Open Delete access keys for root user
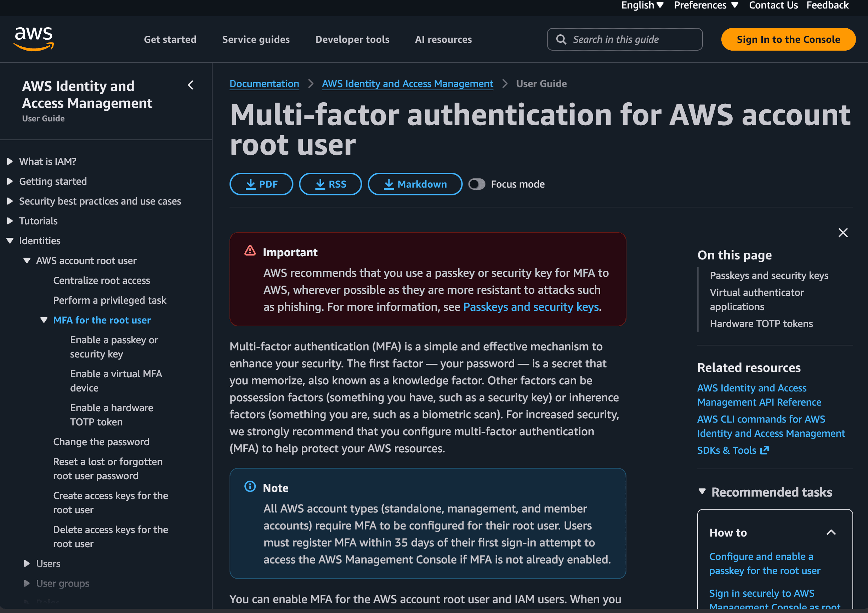Viewport: 868px width, 613px height. [110, 537]
